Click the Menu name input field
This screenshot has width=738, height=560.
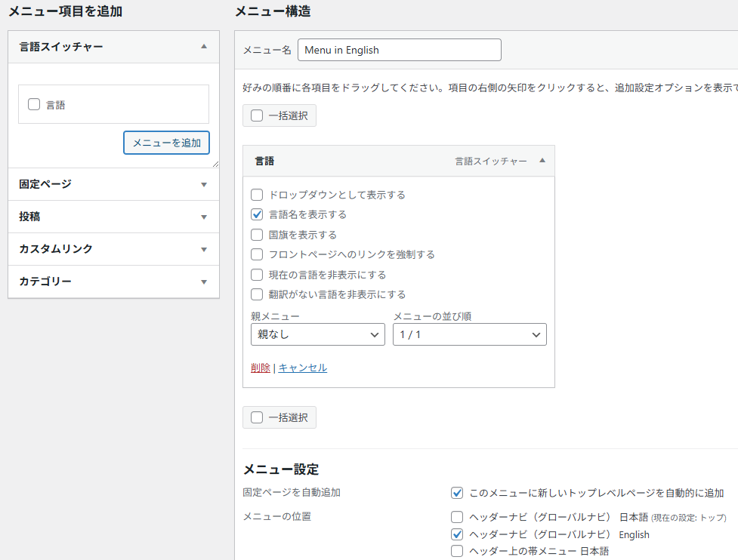click(399, 50)
